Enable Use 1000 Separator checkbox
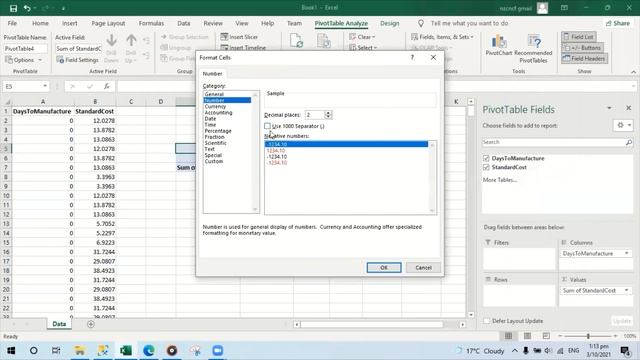640x360 pixels. click(x=267, y=126)
